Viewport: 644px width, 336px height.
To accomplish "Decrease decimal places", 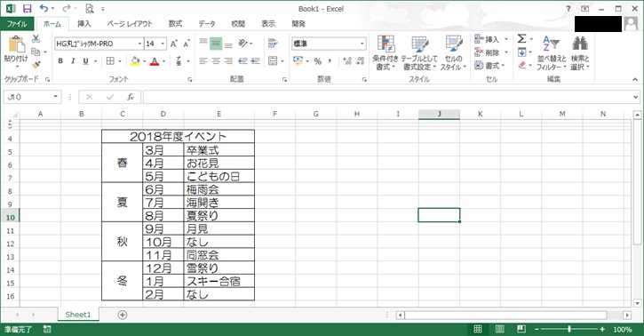I will pyautogui.click(x=361, y=61).
